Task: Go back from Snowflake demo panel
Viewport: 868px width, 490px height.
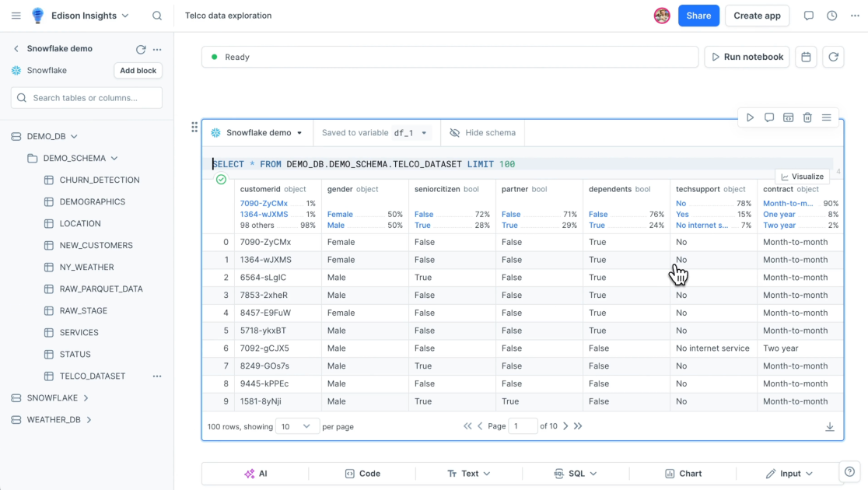Action: point(16,49)
